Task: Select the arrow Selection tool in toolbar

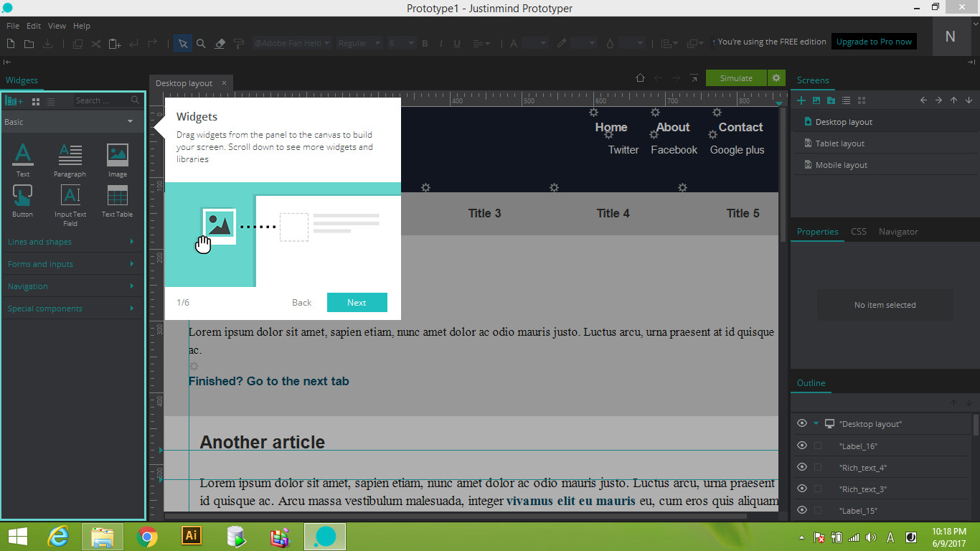Action: (x=182, y=43)
